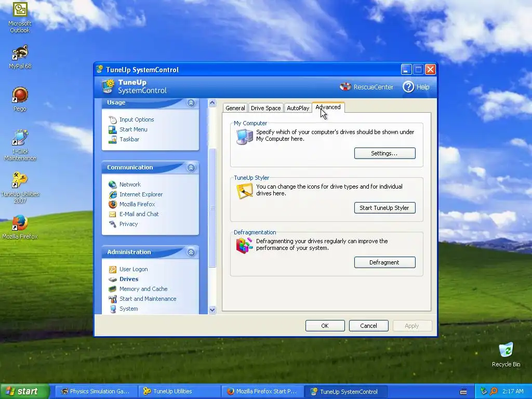The height and width of the screenshot is (399, 532).
Task: Click the Privacy sidebar icon
Action: [113, 224]
